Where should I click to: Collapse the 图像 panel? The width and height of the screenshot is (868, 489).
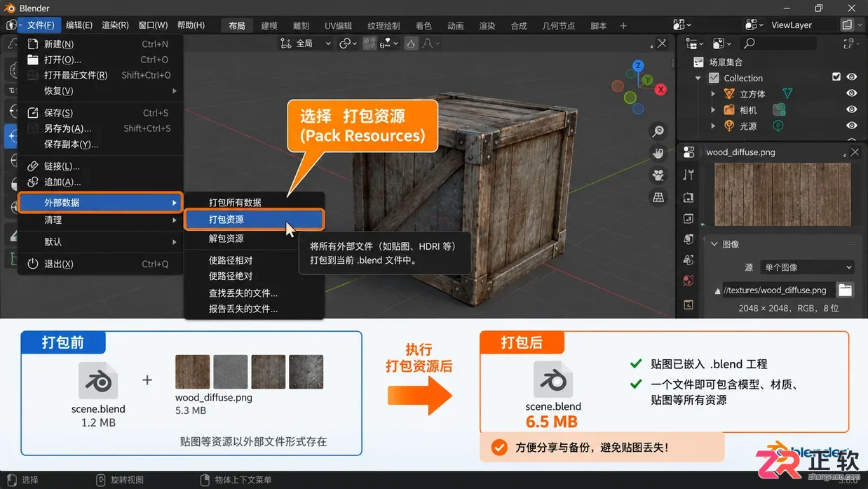(x=714, y=244)
